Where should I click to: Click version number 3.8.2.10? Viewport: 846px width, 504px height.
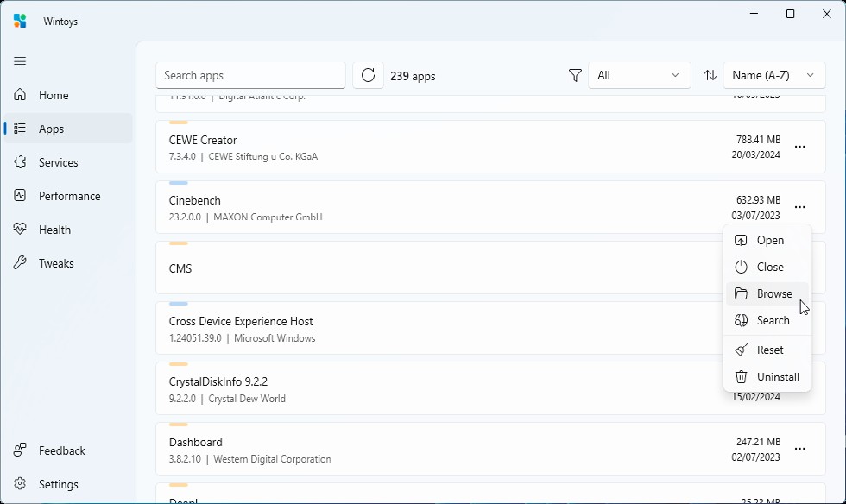(x=185, y=459)
